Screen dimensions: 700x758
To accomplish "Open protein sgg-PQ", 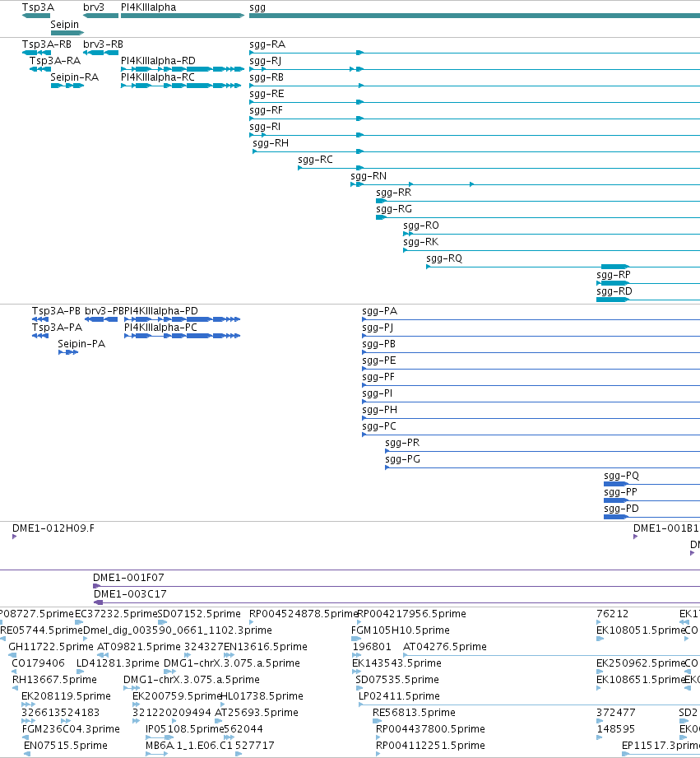I will [621, 475].
